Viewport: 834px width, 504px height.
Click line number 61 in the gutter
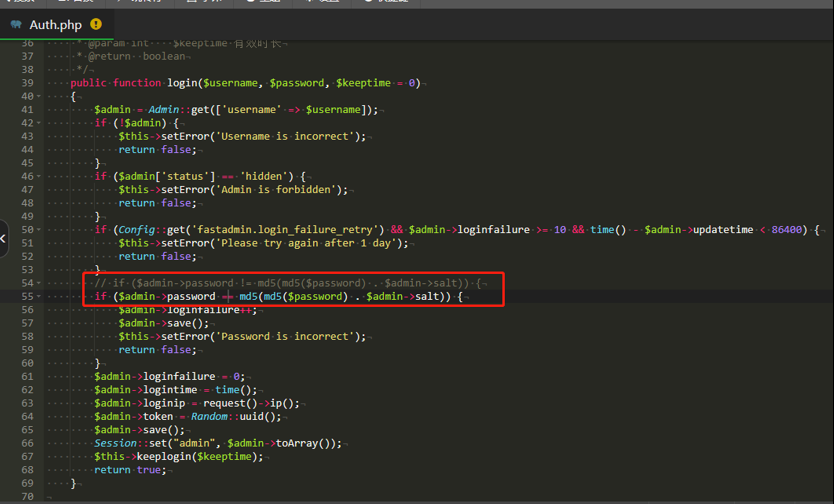pos(27,377)
